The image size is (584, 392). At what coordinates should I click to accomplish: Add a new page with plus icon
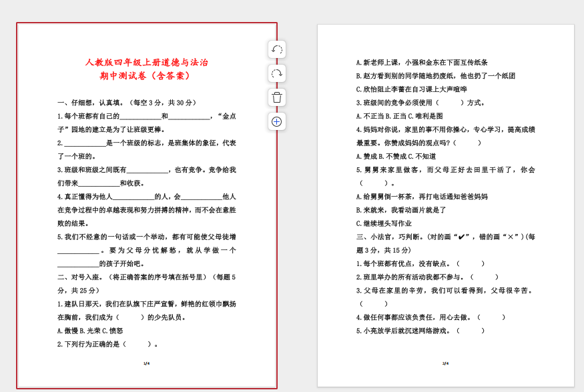click(x=277, y=121)
